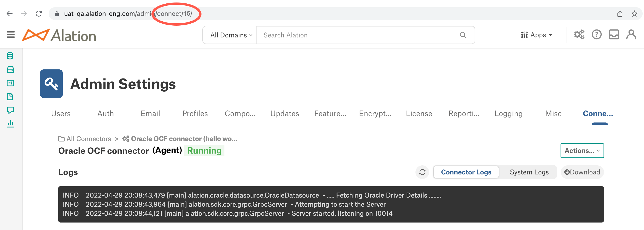Switch to the Logging tab

[508, 113]
